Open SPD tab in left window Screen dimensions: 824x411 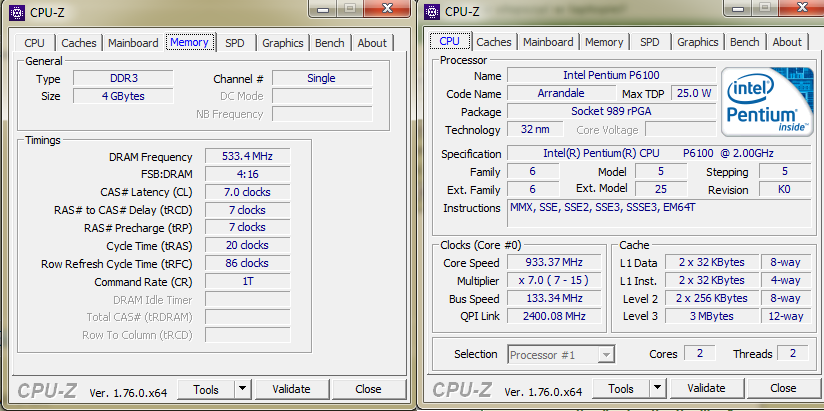pos(235,43)
